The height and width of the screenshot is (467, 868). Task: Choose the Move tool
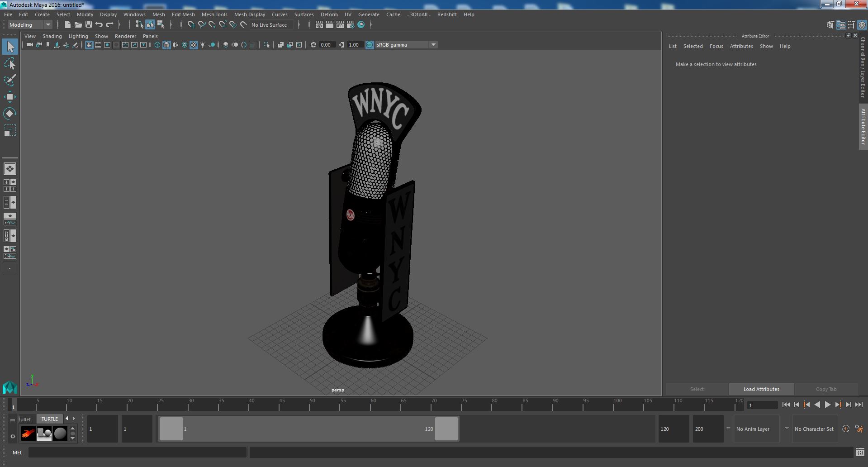(x=10, y=97)
